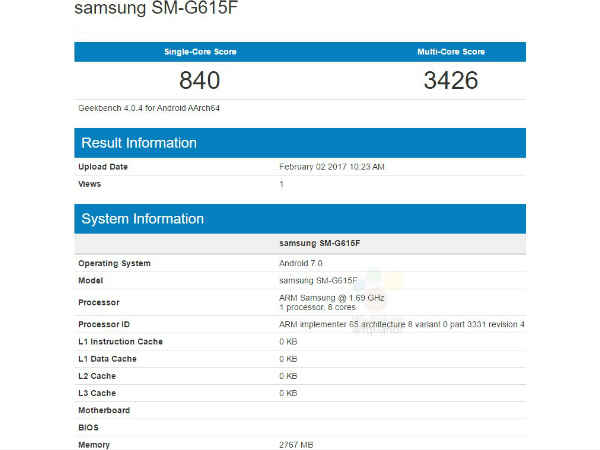
Task: Click the Memory value '2767 MB'
Action: (x=296, y=445)
